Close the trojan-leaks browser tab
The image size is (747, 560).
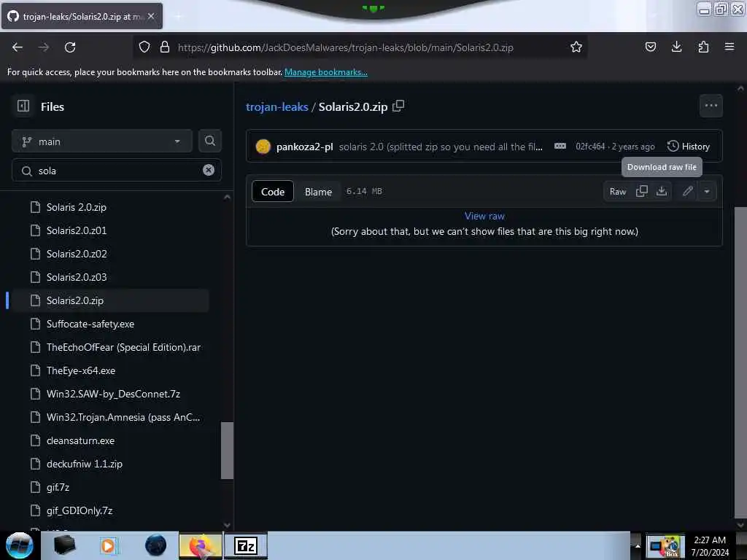point(151,16)
